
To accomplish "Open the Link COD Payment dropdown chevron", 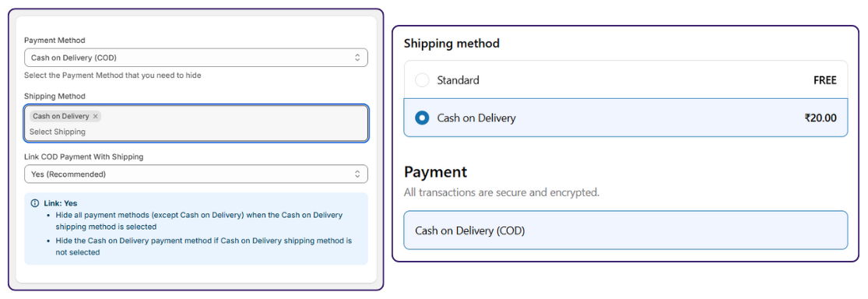I will coord(357,174).
